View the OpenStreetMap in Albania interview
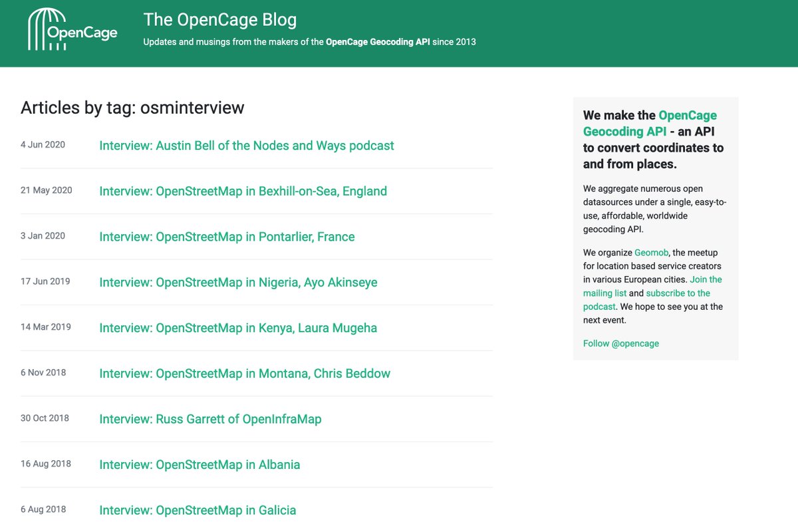798x532 pixels. 199,464
